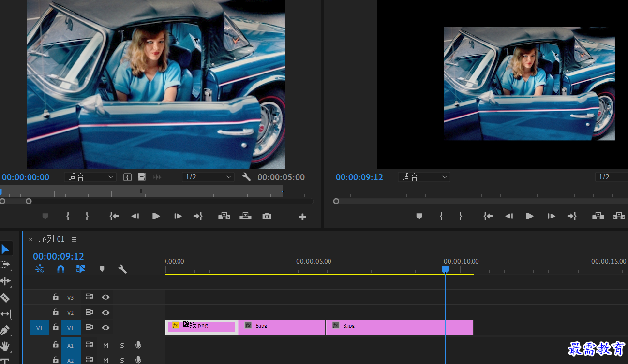The image size is (628, 364).
Task: Add marker in timeline header
Action: pos(102,269)
